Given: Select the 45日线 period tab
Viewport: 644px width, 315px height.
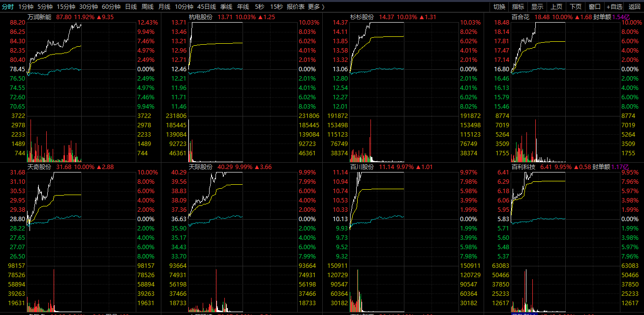Looking at the screenshot, I should [207, 7].
